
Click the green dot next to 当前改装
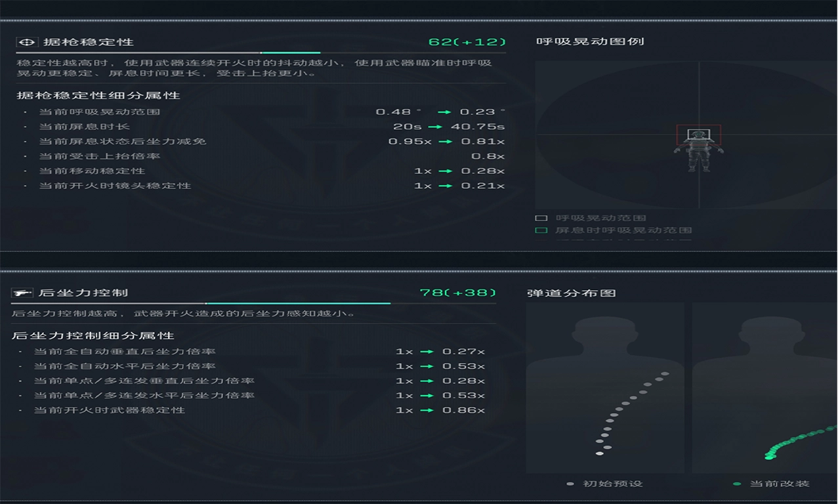[737, 484]
